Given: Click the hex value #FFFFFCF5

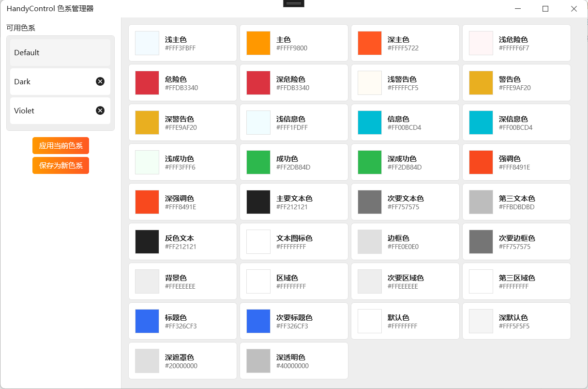Looking at the screenshot, I should (x=403, y=88).
